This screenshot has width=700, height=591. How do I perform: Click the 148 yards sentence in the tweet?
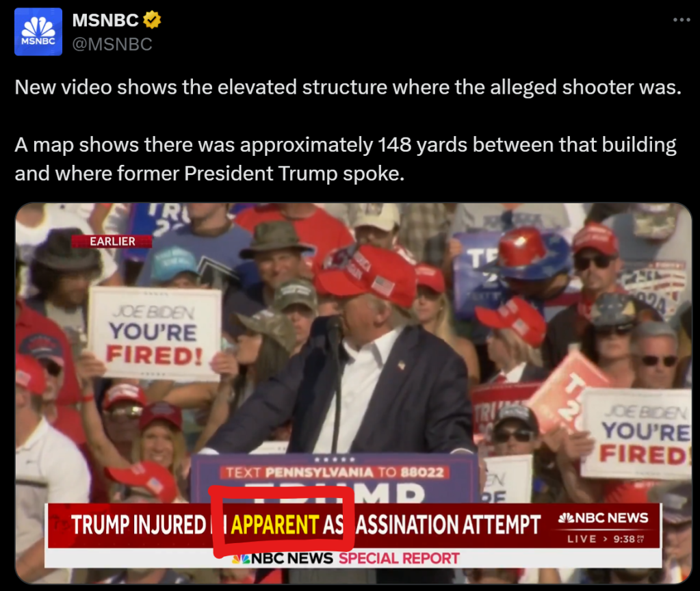pyautogui.click(x=346, y=159)
